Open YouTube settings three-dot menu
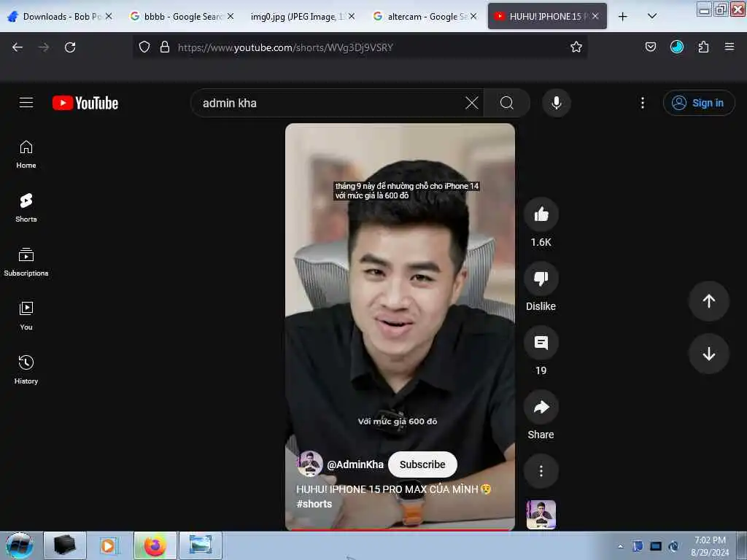This screenshot has height=560, width=747. (642, 103)
